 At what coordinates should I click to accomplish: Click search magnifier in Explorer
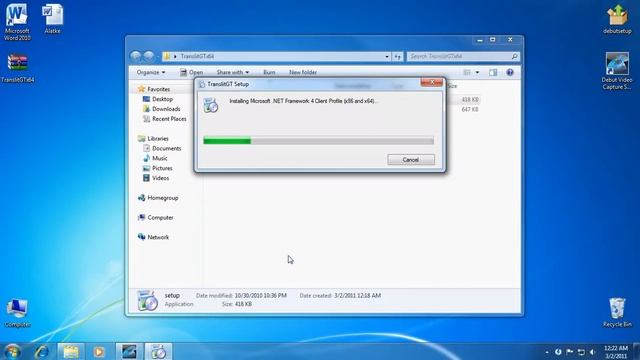pyautogui.click(x=514, y=56)
